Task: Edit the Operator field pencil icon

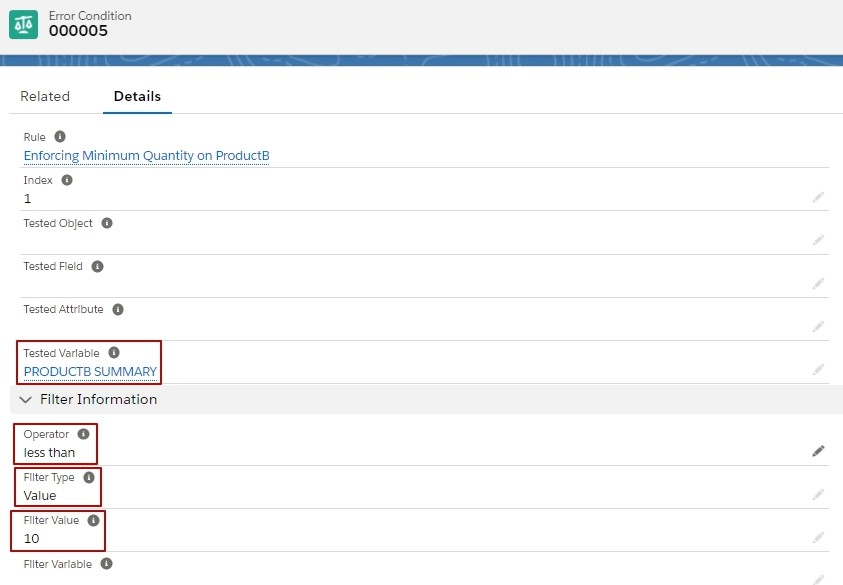Action: pos(818,451)
